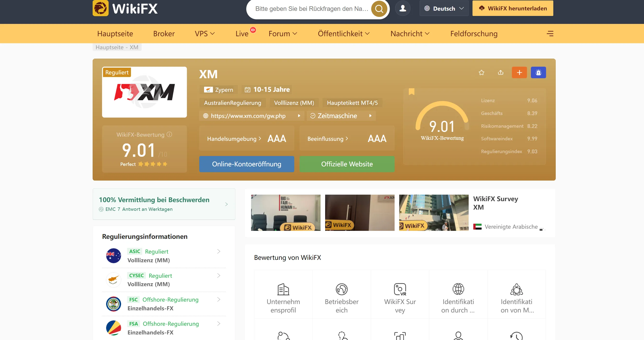The height and width of the screenshot is (340, 644).
Task: Click the broker search input field
Action: click(311, 9)
